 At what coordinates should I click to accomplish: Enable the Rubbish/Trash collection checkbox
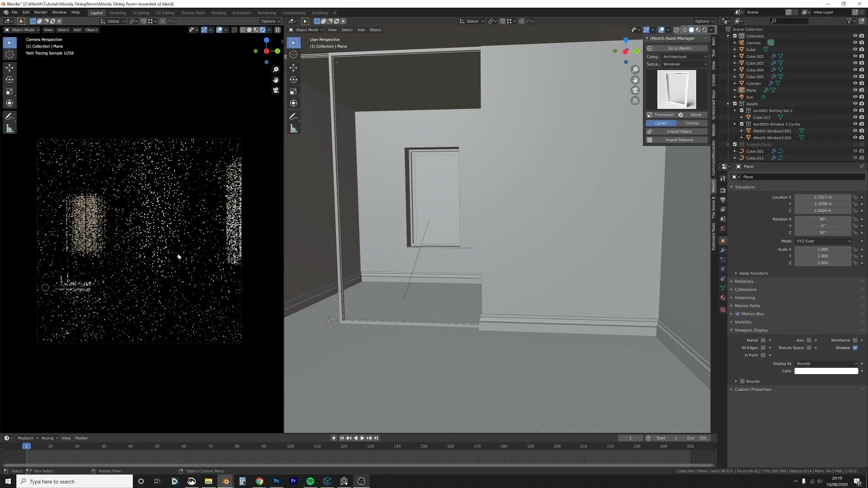click(735, 145)
